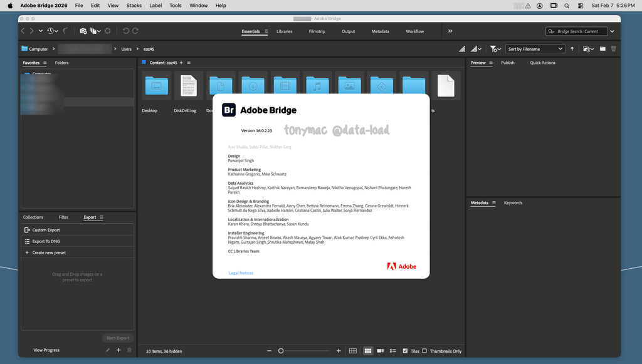Add export preset with plus icon

[x=118, y=350]
